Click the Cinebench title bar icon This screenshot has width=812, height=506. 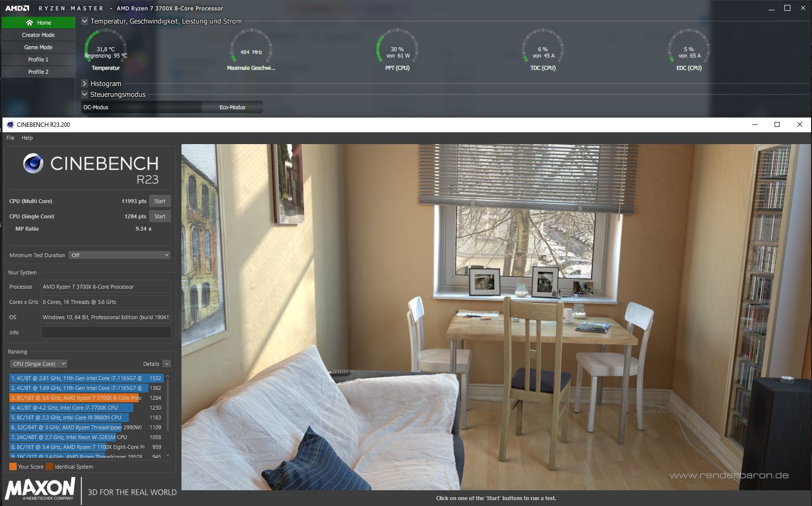coord(10,124)
